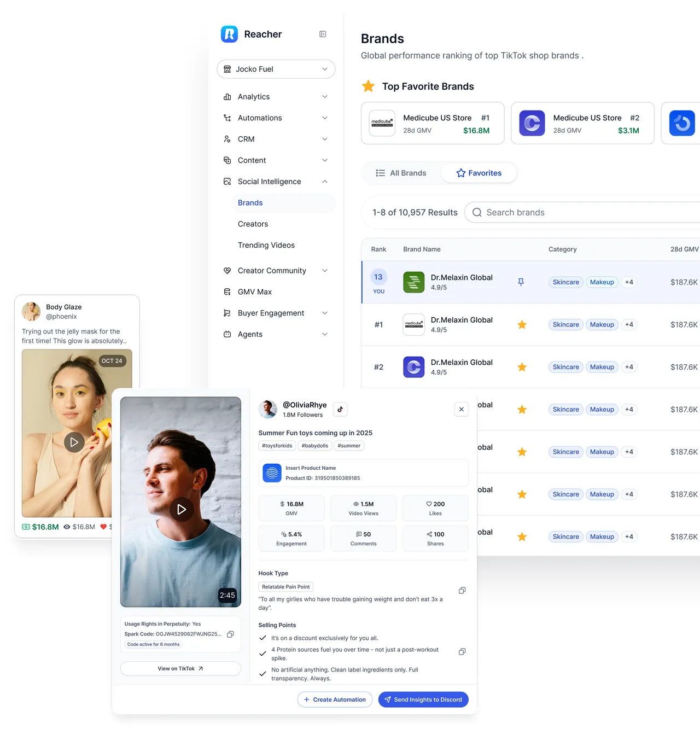Image resolution: width=700 pixels, height=729 pixels.
Task: Click the store icon in the Jocko Fuel selector
Action: pos(227,69)
